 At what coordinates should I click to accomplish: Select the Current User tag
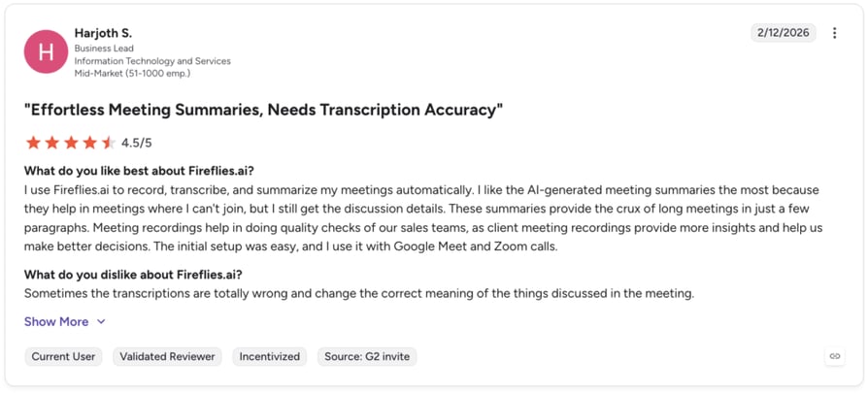coord(63,356)
